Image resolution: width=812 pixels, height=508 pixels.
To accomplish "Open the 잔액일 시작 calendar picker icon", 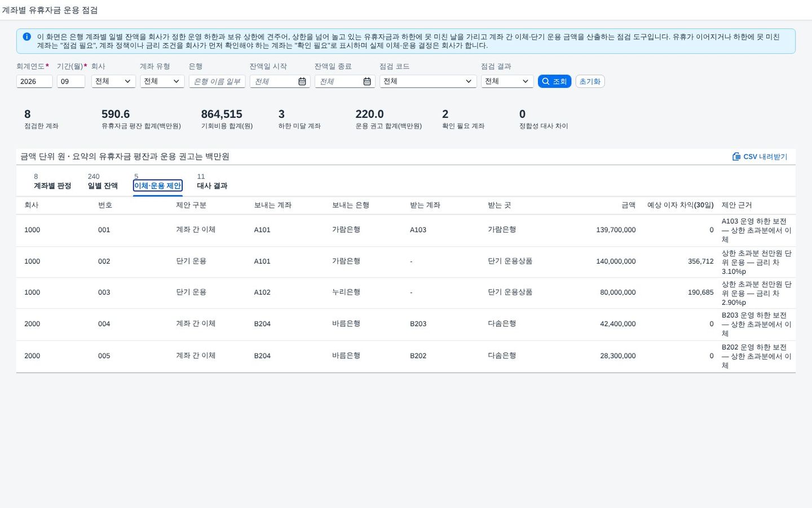I will tap(302, 82).
